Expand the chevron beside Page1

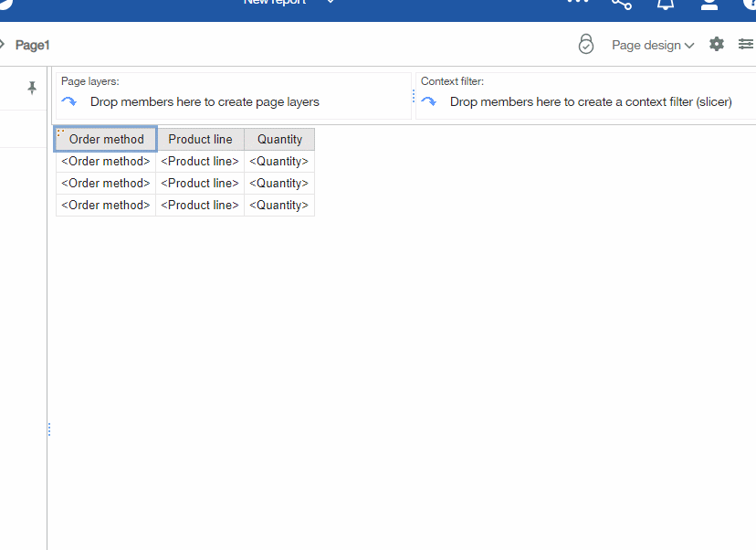tap(2, 45)
